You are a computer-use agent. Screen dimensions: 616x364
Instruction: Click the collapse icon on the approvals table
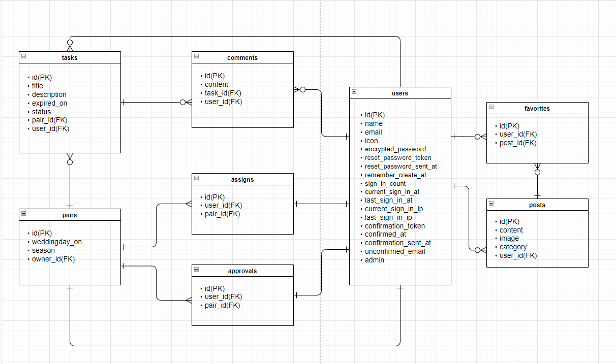coord(196,270)
